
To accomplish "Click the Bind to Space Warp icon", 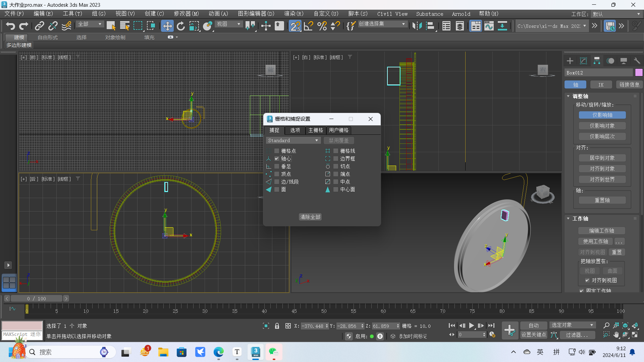I will pos(66,26).
